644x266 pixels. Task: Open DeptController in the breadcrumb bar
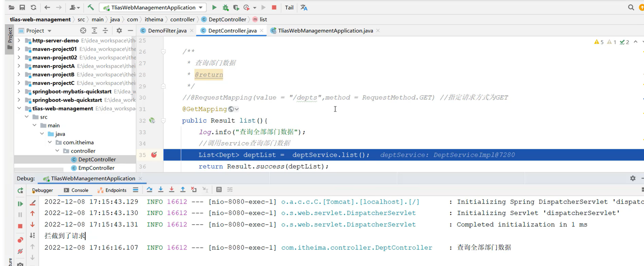[x=227, y=19]
